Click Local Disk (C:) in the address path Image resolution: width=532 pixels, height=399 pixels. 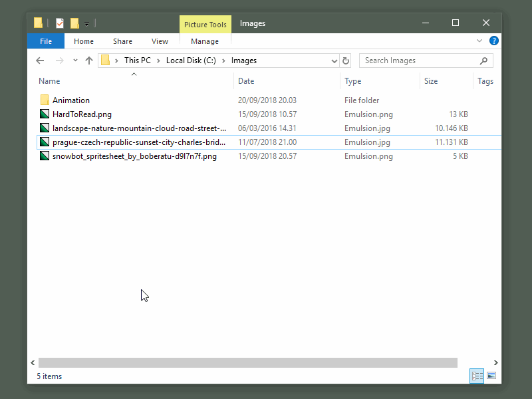191,61
